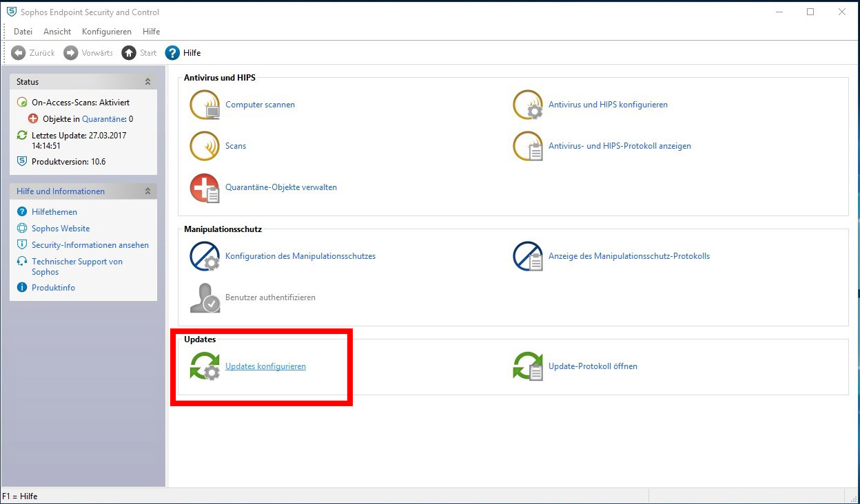Screen dimensions: 860x504
Task: Click the On-Access-Scans: Aktiviert text
Action: [81, 103]
